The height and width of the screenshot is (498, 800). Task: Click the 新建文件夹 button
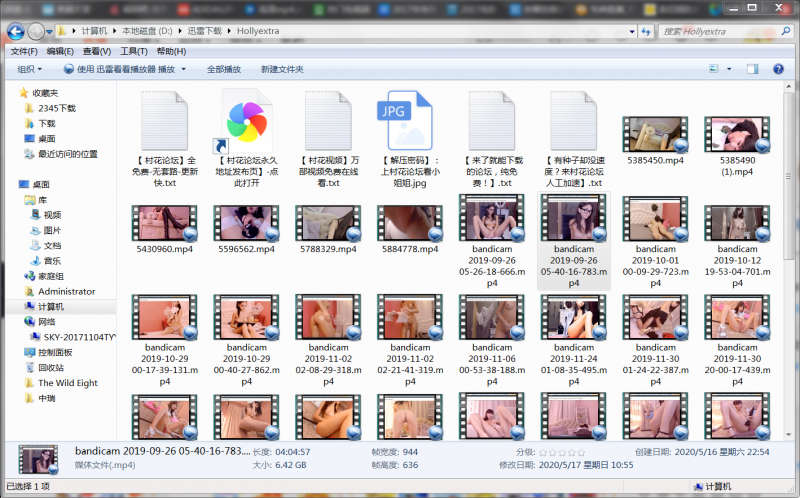tap(281, 69)
